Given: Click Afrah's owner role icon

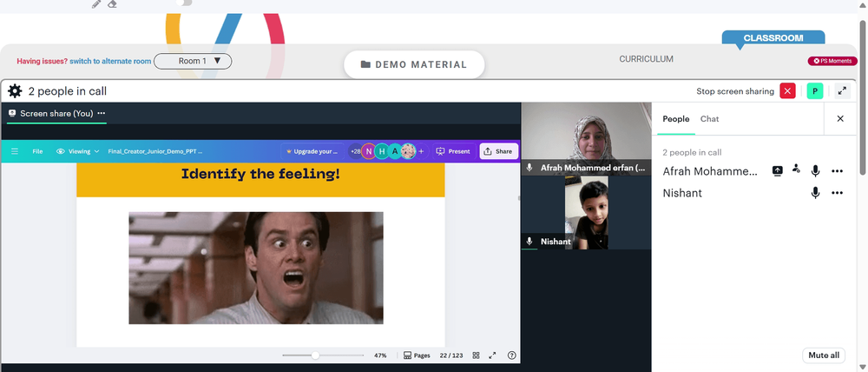Looking at the screenshot, I should tap(796, 169).
